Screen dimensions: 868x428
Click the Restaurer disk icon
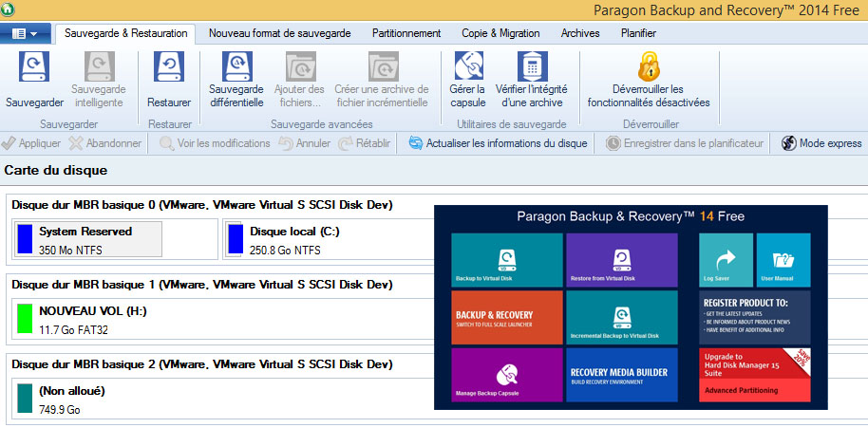[169, 66]
